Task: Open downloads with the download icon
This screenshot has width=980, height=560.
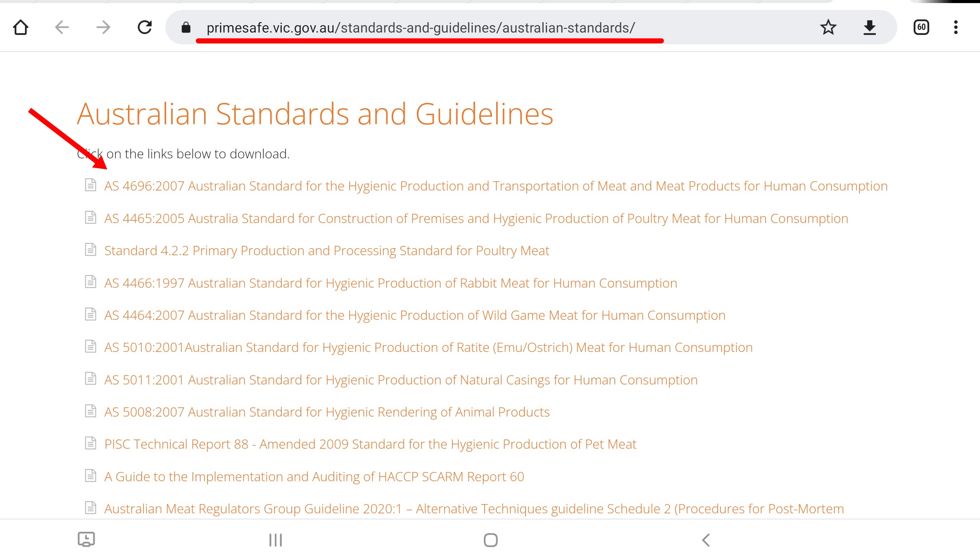Action: [869, 28]
